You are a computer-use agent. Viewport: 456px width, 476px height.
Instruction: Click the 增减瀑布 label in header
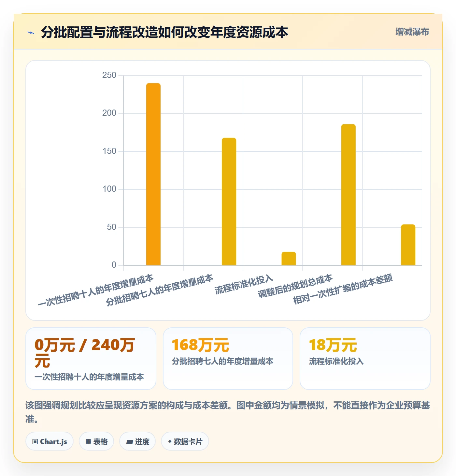[x=412, y=32]
